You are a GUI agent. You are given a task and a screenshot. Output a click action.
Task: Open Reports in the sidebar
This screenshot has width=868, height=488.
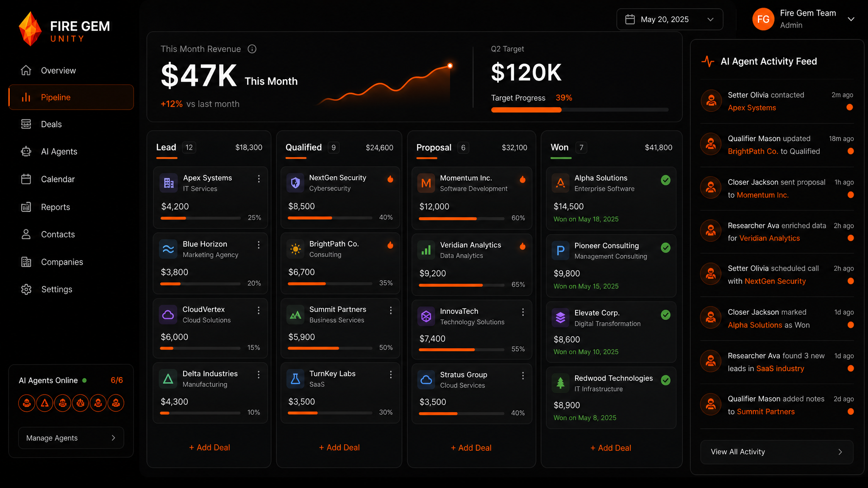pyautogui.click(x=71, y=207)
